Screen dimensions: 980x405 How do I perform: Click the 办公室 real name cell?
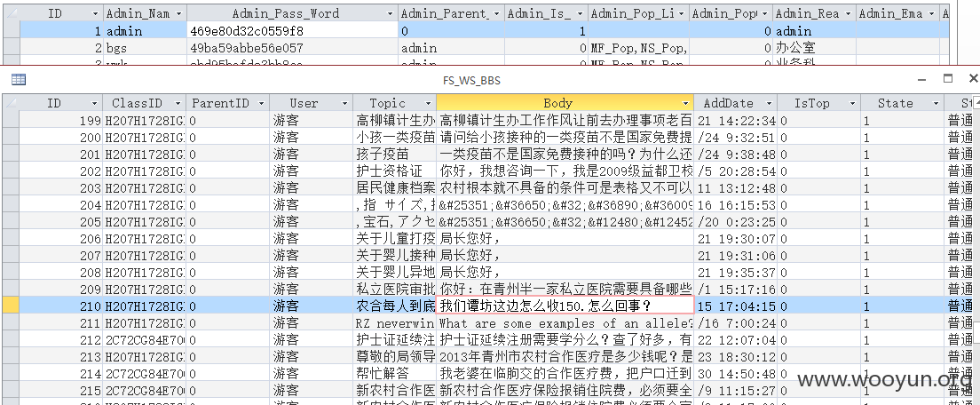click(814, 47)
